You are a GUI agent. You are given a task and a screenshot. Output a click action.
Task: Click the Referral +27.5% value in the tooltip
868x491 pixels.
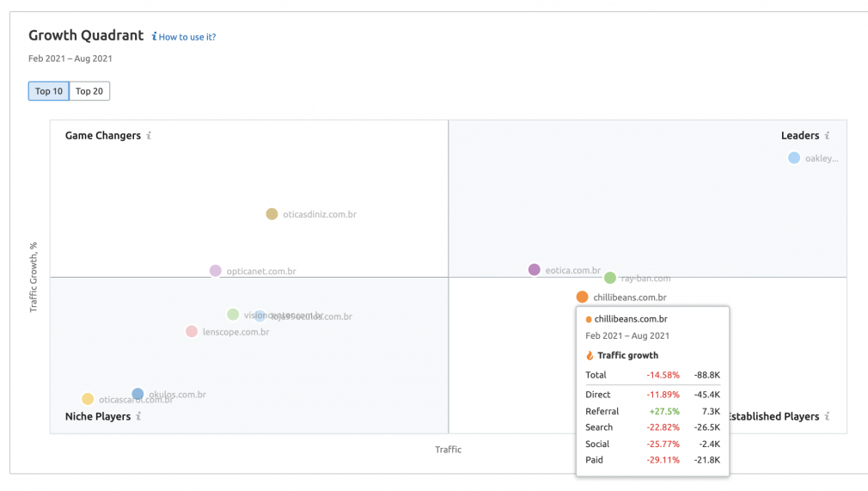point(664,411)
